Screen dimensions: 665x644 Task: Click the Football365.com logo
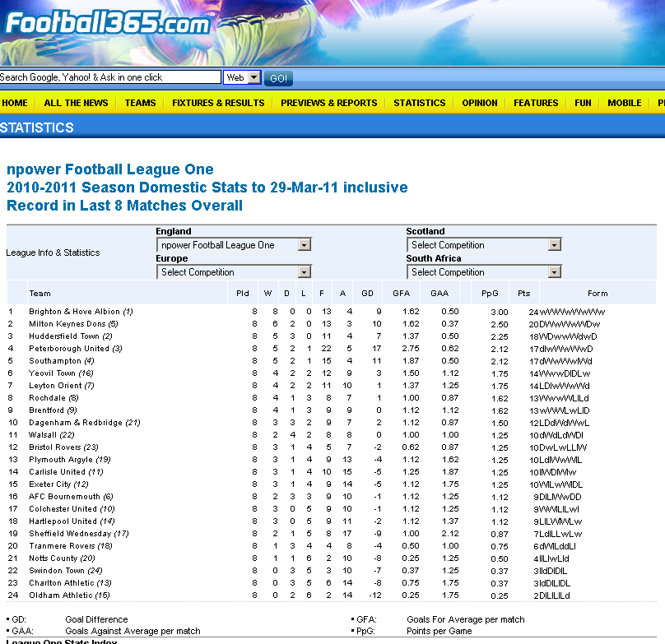108,23
